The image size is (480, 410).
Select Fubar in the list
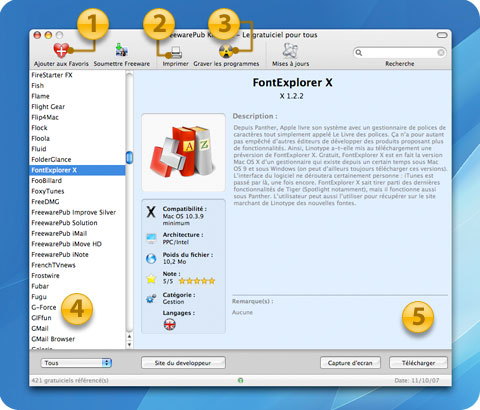[x=77, y=286]
